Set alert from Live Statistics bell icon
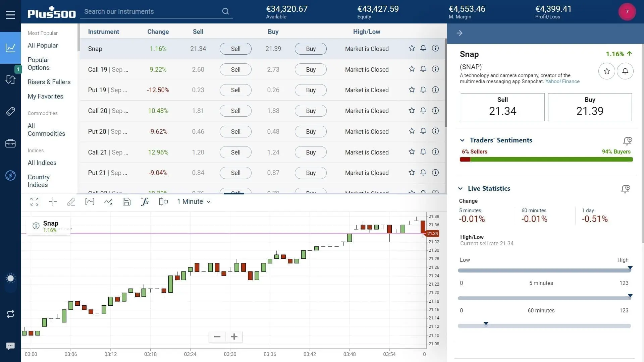This screenshot has width=644, height=362. coord(626,189)
